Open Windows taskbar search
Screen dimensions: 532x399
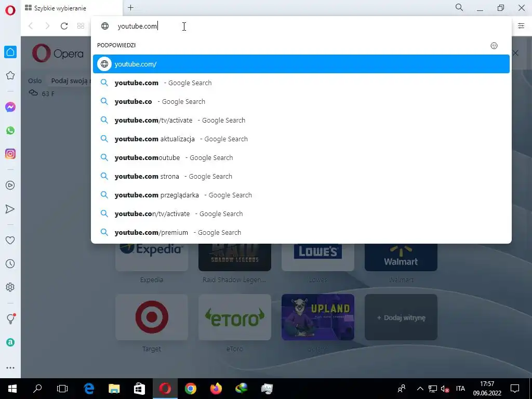coord(37,389)
